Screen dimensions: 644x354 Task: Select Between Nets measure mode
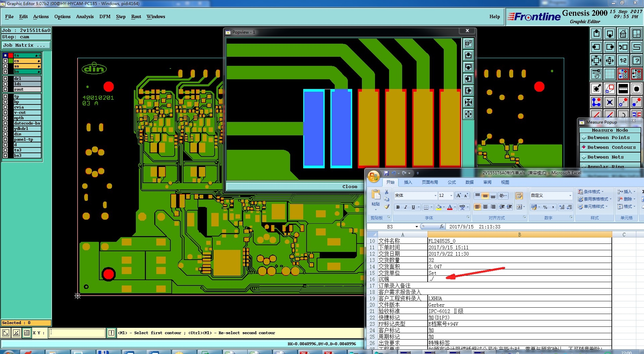pyautogui.click(x=610, y=157)
